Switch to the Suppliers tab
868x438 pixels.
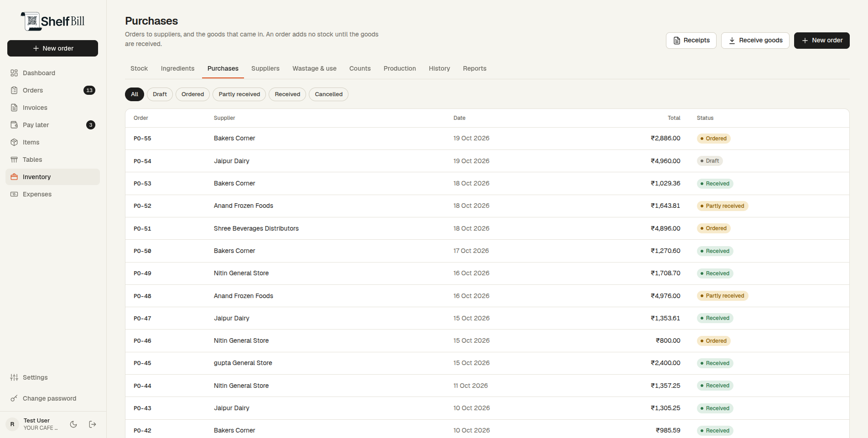(x=265, y=68)
